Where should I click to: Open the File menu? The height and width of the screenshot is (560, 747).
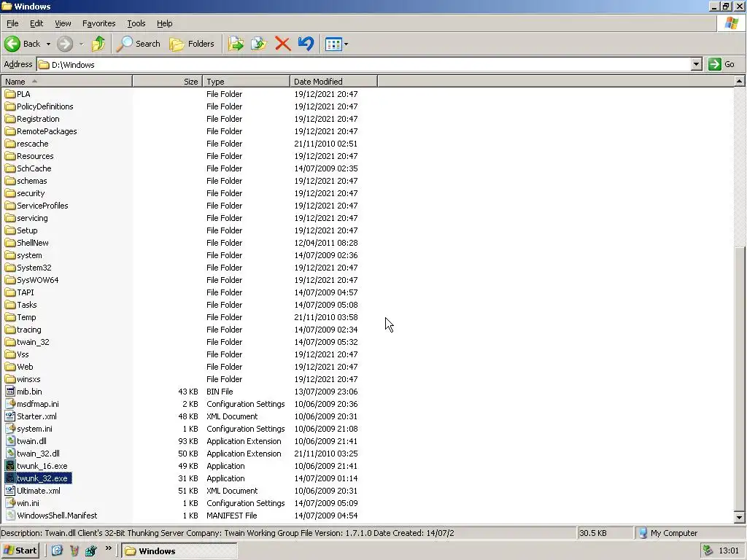[x=12, y=23]
